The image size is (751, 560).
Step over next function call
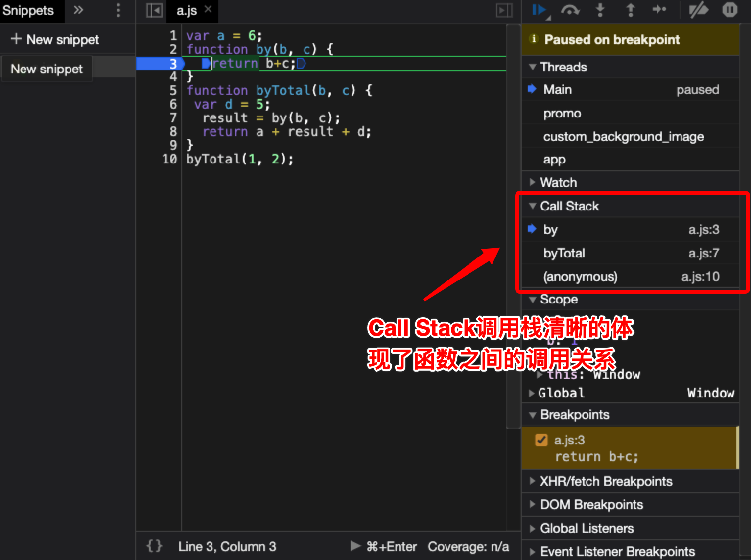(570, 10)
